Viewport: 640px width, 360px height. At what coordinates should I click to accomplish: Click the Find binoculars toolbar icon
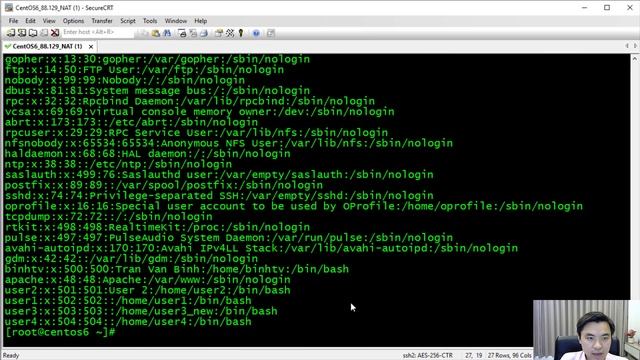click(x=167, y=33)
